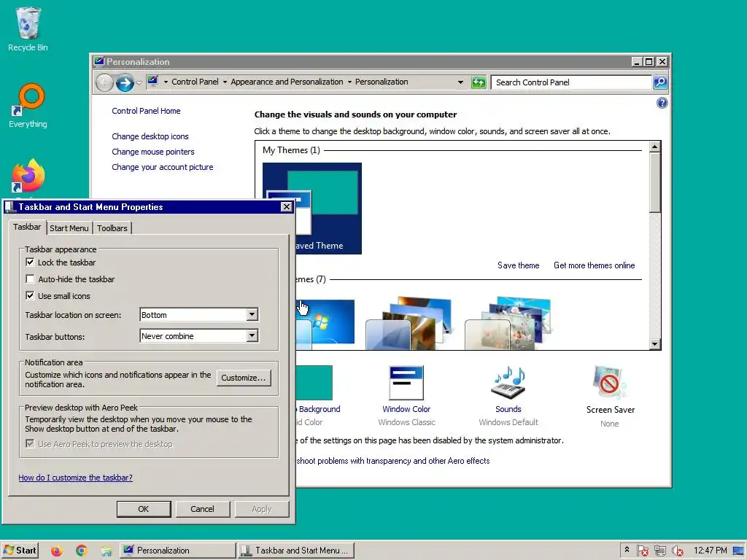
Task: Click the network tray icon
Action: [x=659, y=551]
